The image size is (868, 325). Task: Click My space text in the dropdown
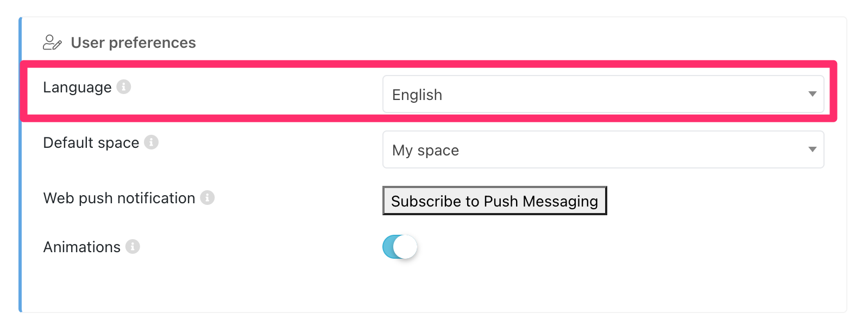point(425,150)
